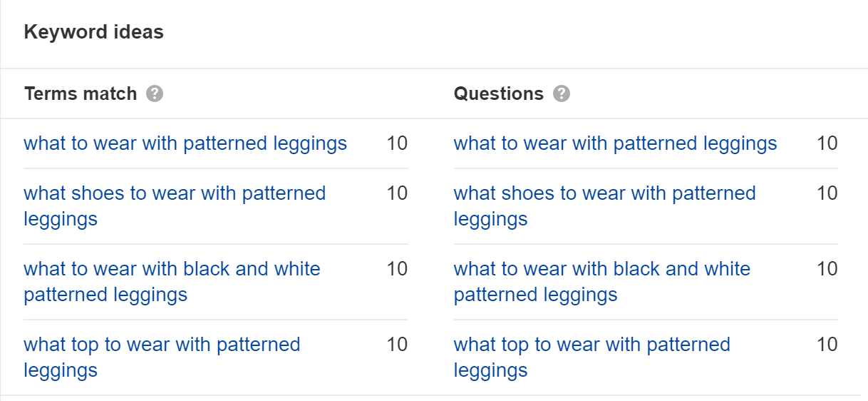868x401 pixels.
Task: Click volume 10 for first Questions keyword
Action: point(827,143)
